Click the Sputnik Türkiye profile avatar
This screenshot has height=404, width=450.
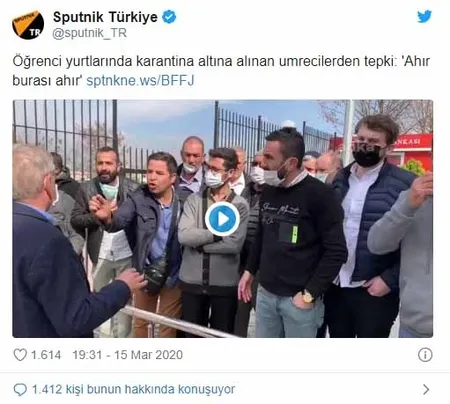(28, 25)
